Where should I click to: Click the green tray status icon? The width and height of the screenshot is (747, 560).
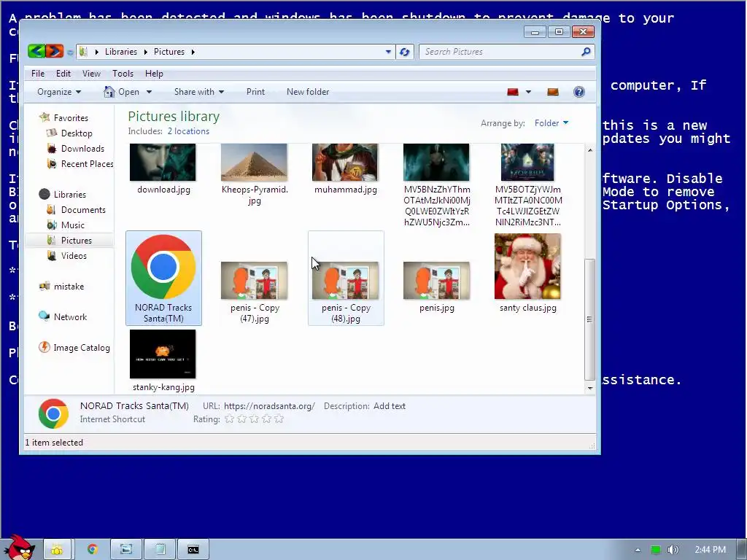click(656, 550)
